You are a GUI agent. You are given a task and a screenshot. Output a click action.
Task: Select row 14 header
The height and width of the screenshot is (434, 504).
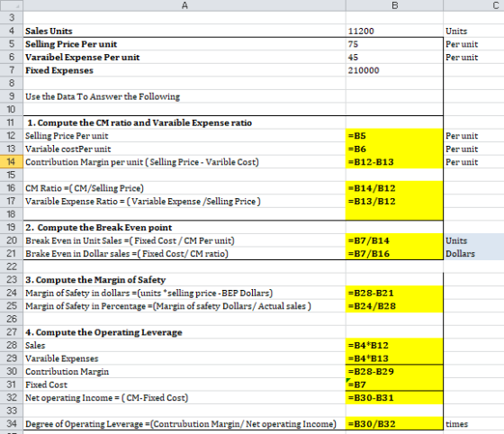[11, 162]
